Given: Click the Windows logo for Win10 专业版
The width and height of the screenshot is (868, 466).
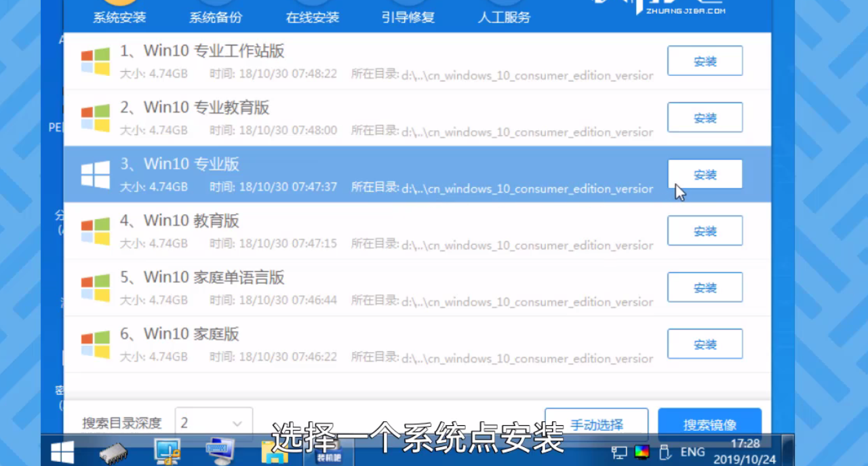Looking at the screenshot, I should pos(96,174).
